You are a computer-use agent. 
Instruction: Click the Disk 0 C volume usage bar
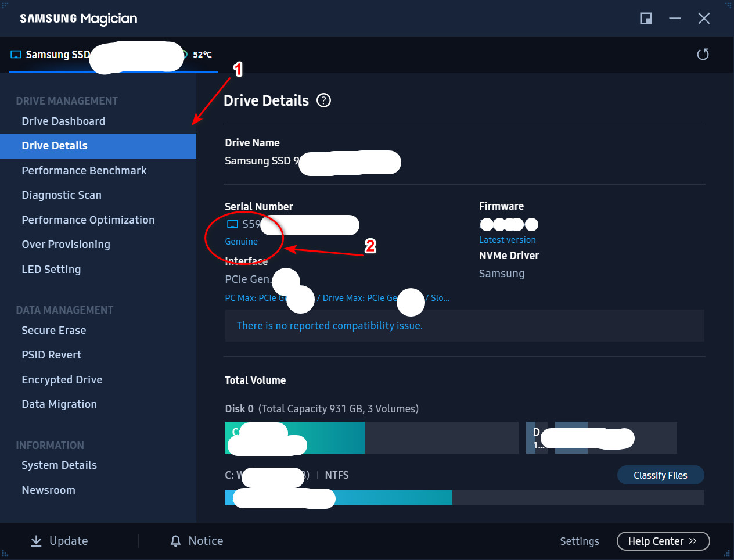pos(372,437)
